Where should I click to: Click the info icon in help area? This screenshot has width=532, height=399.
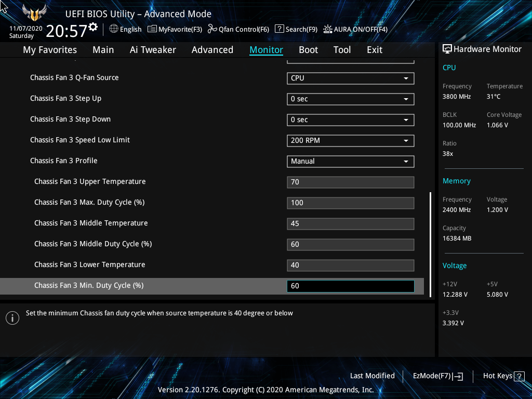[x=12, y=318]
